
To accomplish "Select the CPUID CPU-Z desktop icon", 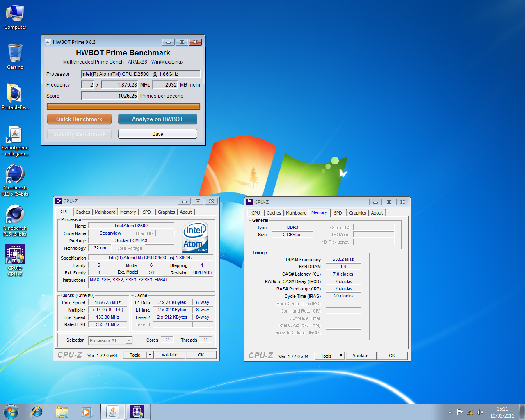I will (x=15, y=260).
